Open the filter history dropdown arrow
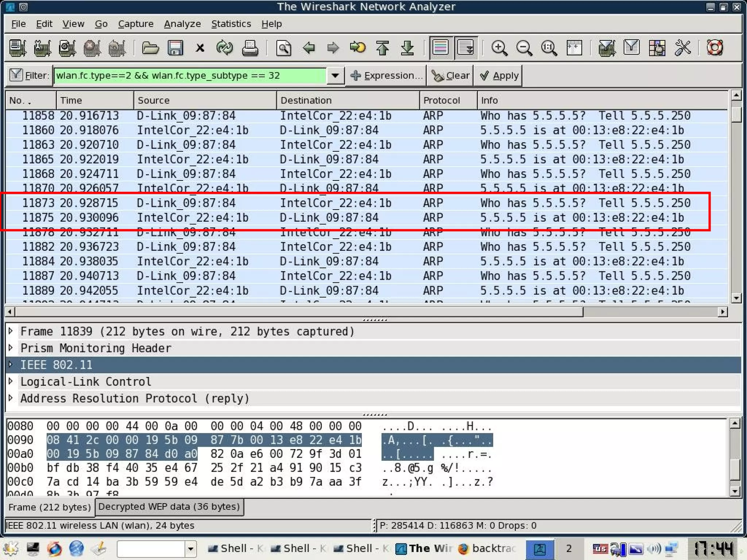 pyautogui.click(x=335, y=76)
